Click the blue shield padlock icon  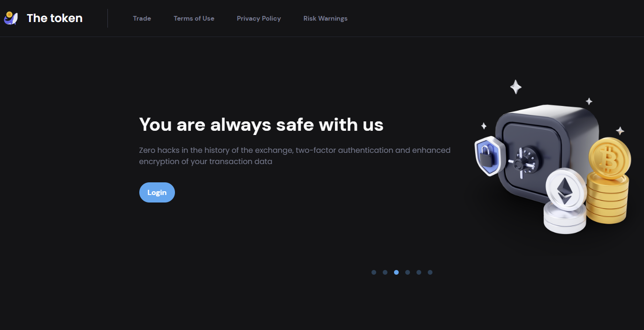pos(490,156)
